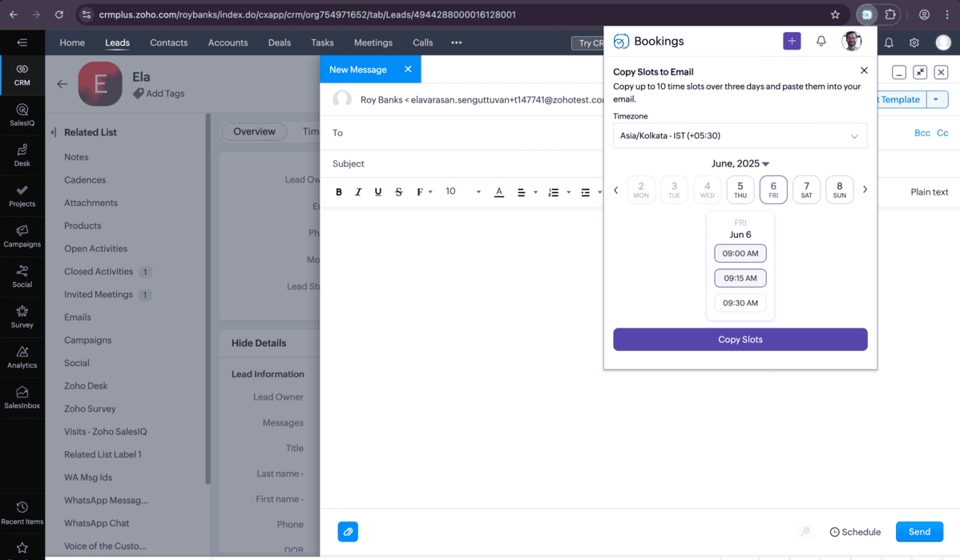The height and width of the screenshot is (560, 960).
Task: Open the Home tab
Action: 72,42
